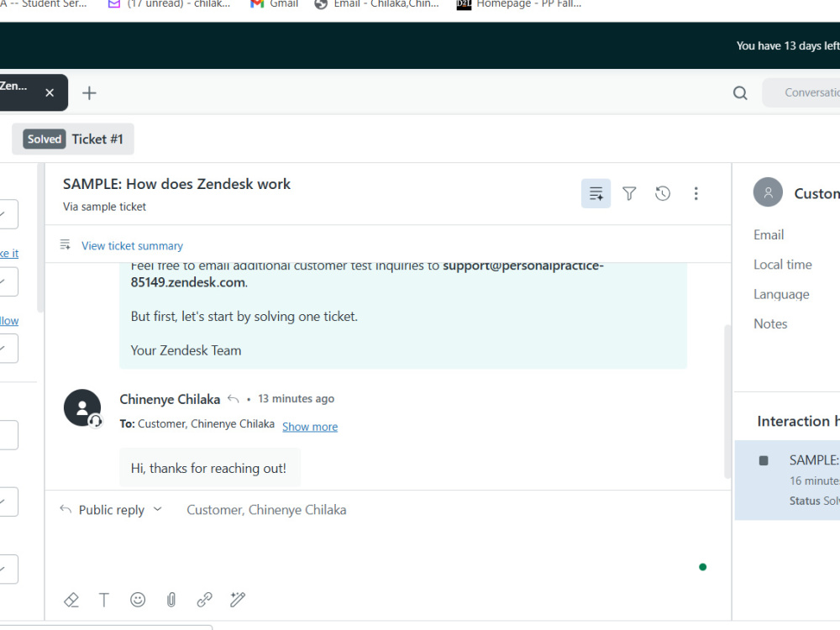This screenshot has height=630, width=840.
Task: Open the conversation filter funnel icon
Action: coord(629,193)
